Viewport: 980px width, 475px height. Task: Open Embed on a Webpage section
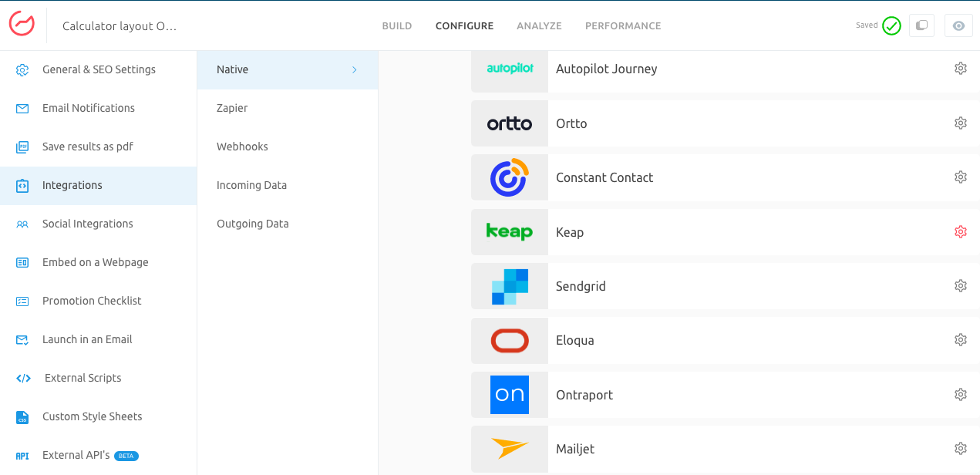click(x=99, y=262)
